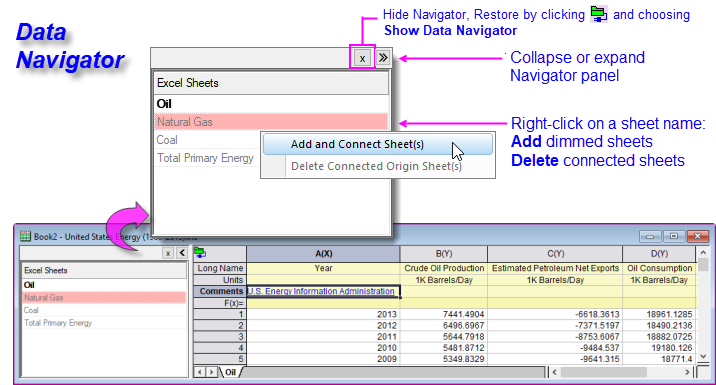716x385 pixels.
Task: Click Year long name cell
Action: 323,268
